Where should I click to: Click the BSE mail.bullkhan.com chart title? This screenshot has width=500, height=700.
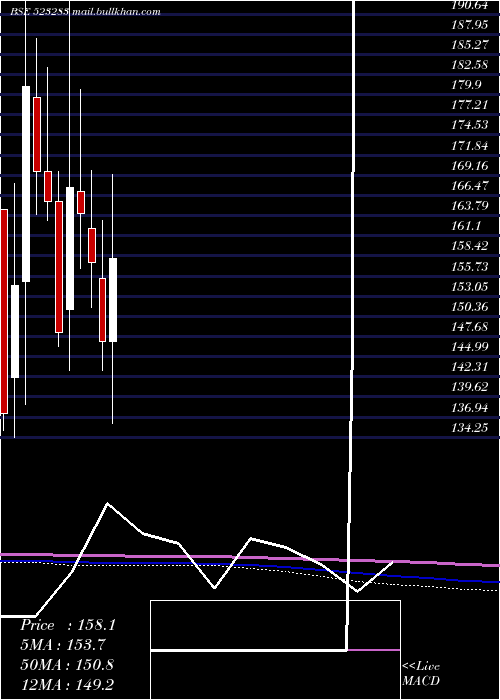pos(85,12)
